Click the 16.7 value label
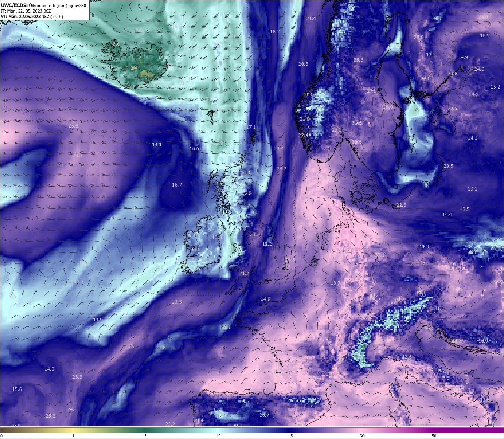The image size is (504, 439). point(177,185)
